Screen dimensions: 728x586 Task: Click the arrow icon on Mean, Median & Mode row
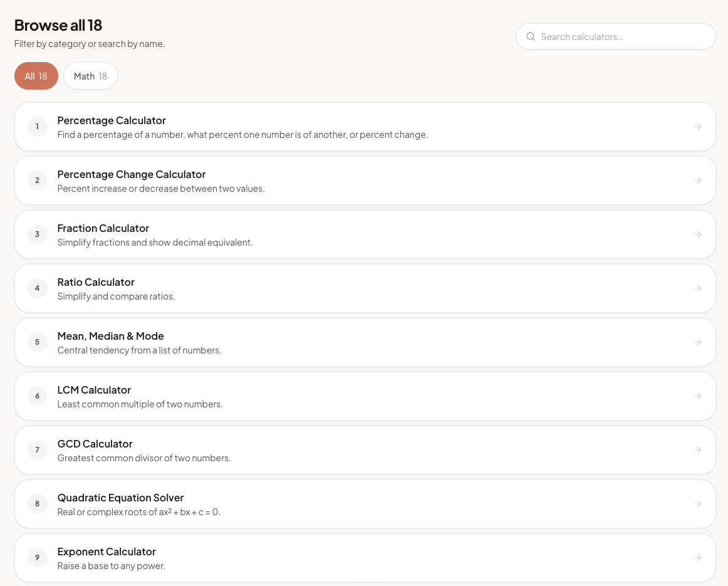coord(698,342)
